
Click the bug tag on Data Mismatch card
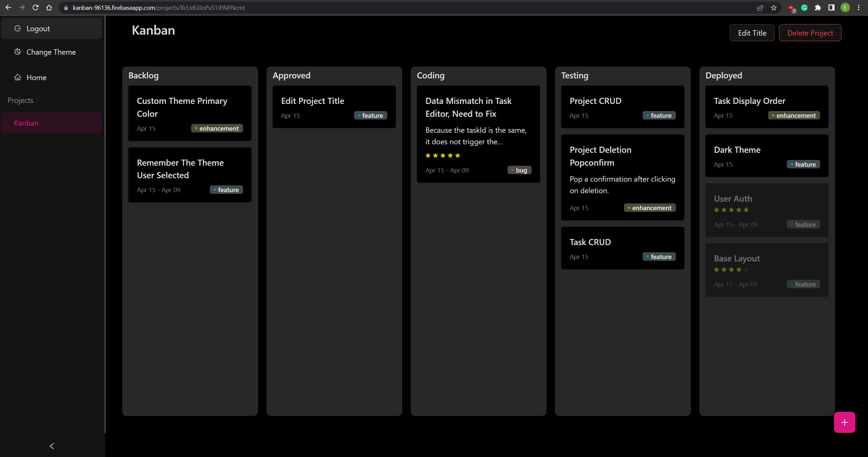pos(519,170)
